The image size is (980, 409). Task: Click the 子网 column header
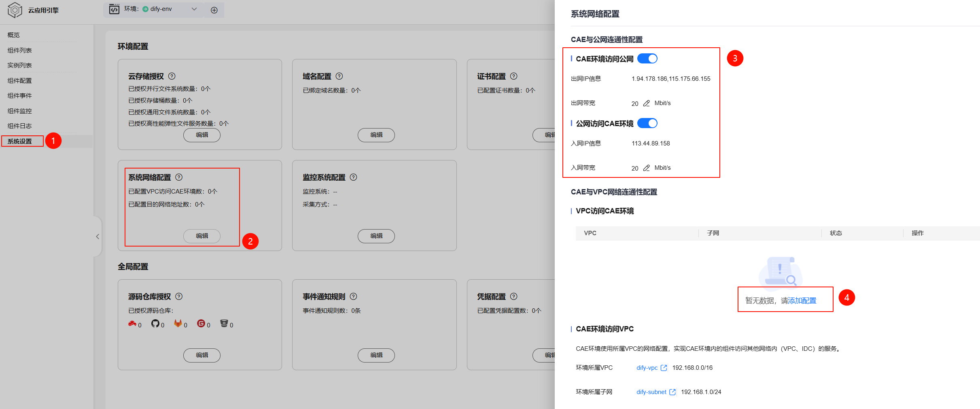(713, 233)
